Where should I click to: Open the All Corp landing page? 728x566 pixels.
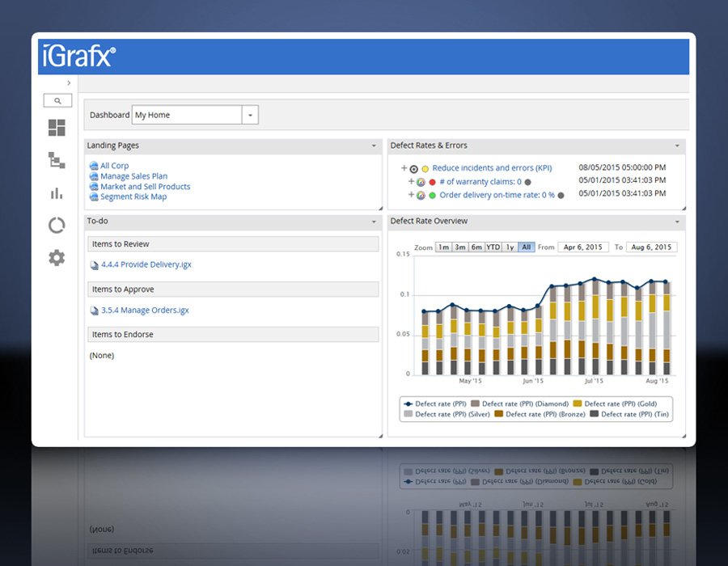(114, 166)
